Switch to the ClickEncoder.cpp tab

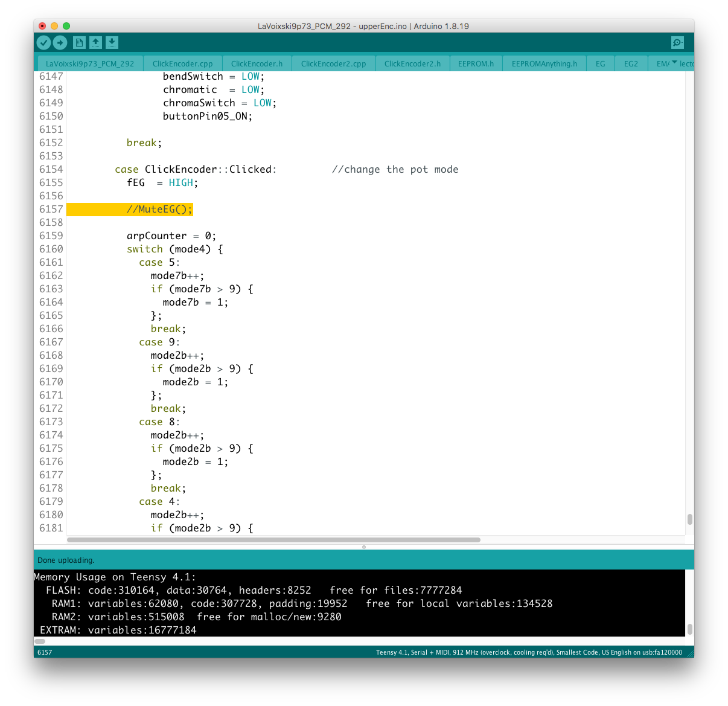point(182,63)
